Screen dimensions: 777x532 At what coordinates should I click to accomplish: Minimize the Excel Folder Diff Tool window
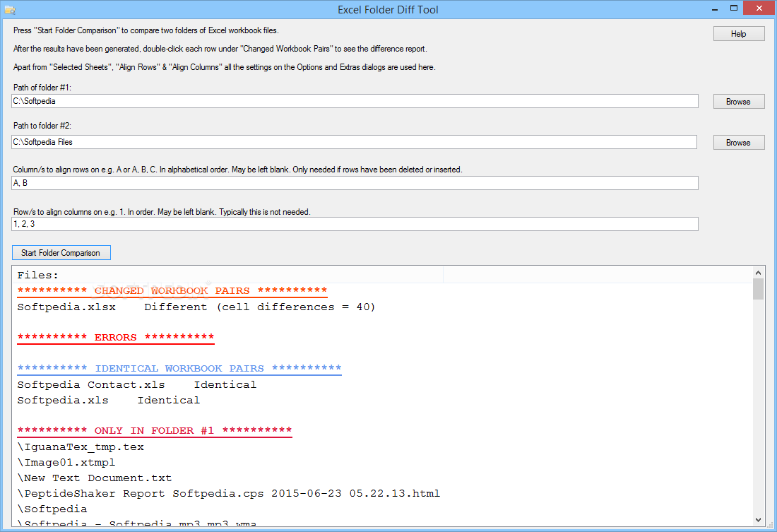point(715,9)
